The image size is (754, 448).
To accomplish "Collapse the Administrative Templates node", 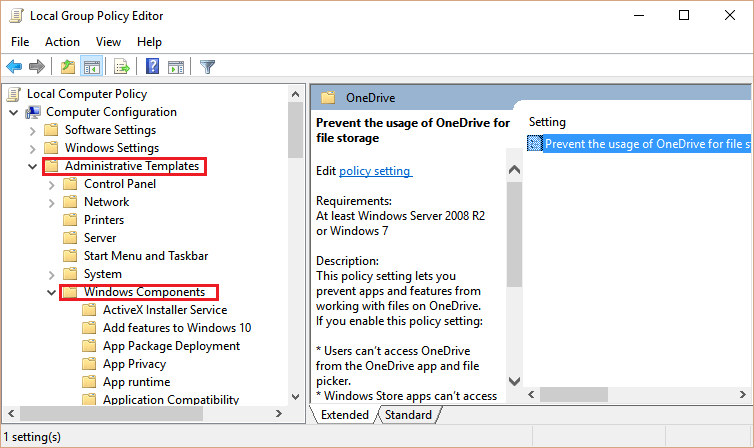I will 32,167.
